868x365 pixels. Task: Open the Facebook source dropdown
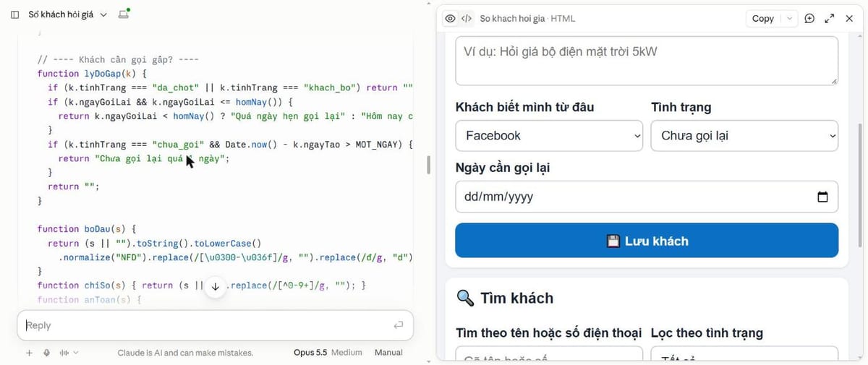pyautogui.click(x=549, y=136)
